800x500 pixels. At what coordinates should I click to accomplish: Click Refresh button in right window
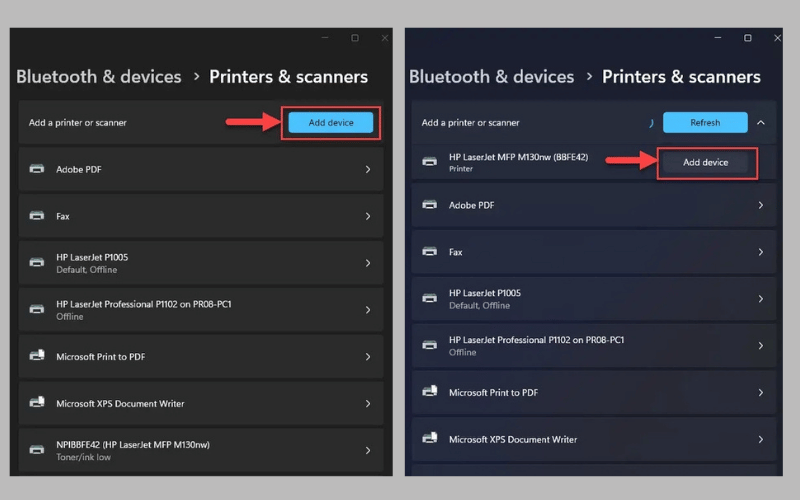click(x=705, y=122)
